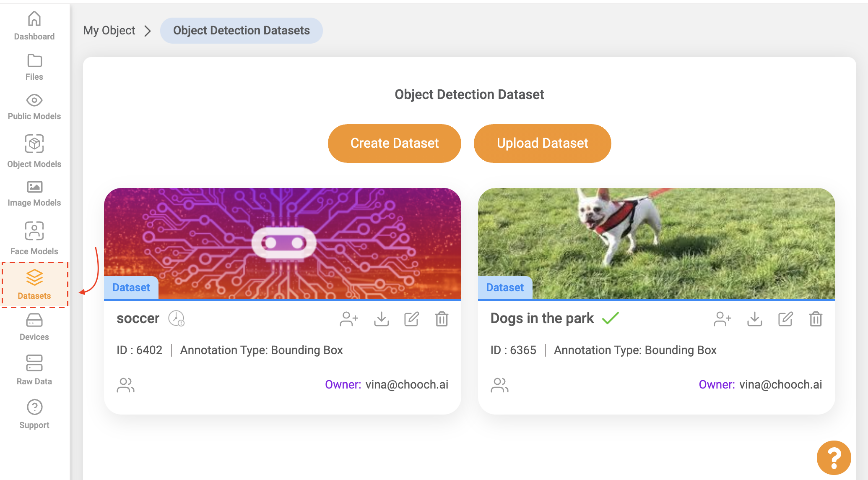The image size is (868, 480).
Task: Download the soccer dataset
Action: point(381,319)
